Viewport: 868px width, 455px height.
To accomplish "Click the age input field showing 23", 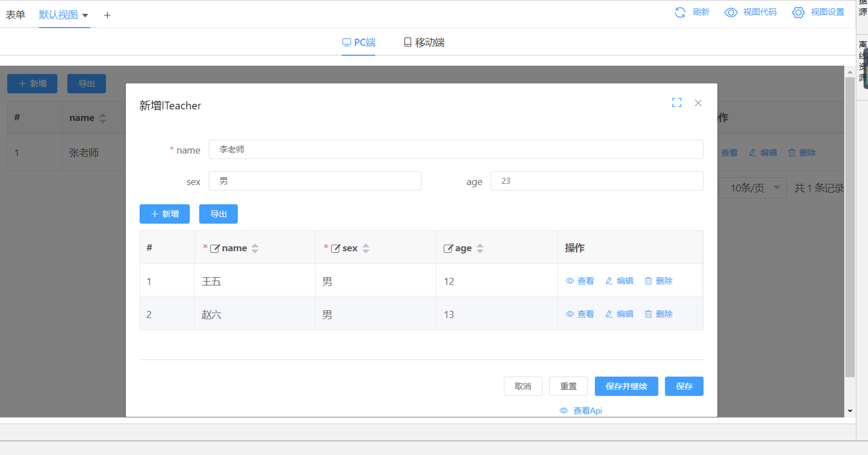I will click(597, 181).
